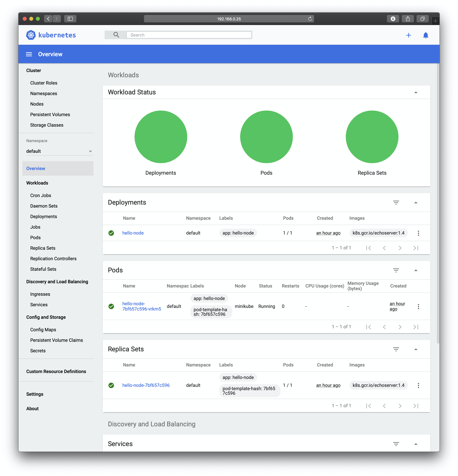Open the Namespace default dropdown
Viewport: 458px width, 476px height.
click(x=59, y=151)
